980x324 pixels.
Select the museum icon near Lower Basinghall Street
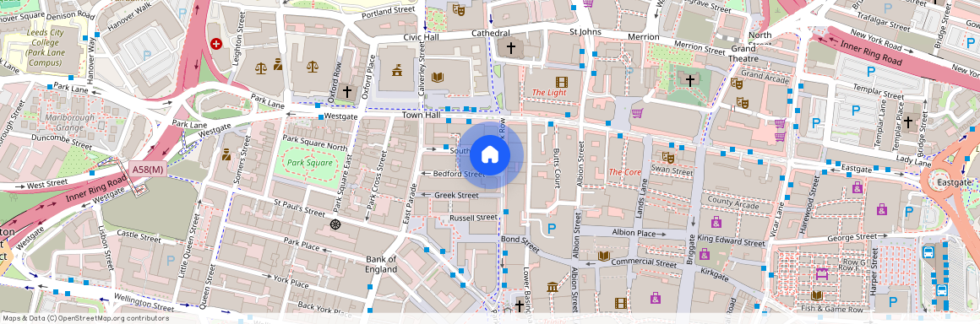point(553,287)
